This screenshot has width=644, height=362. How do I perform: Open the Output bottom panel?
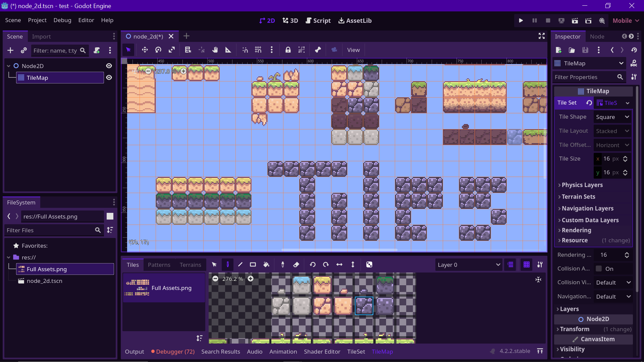tap(134, 352)
